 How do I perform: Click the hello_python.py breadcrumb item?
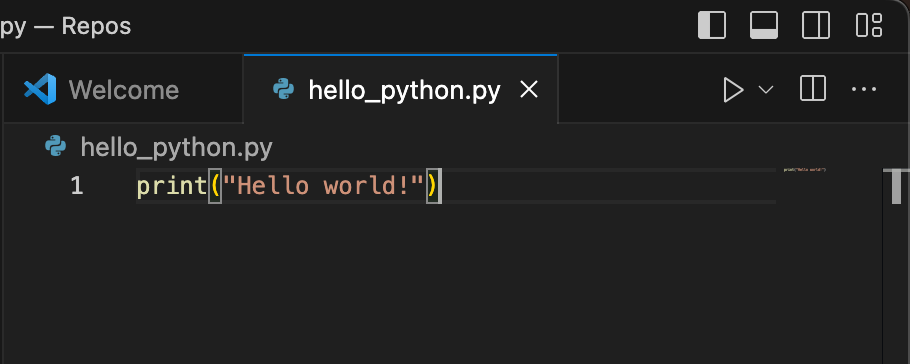pos(176,147)
